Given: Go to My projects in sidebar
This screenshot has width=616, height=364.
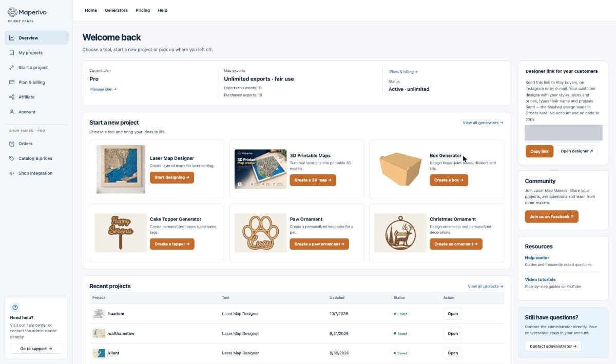Looking at the screenshot, I should pyautogui.click(x=36, y=53).
